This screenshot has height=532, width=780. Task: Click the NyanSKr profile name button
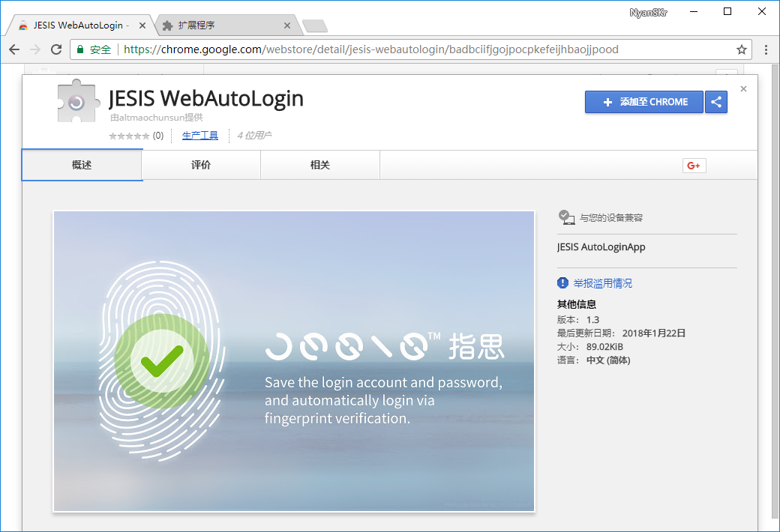pyautogui.click(x=648, y=13)
